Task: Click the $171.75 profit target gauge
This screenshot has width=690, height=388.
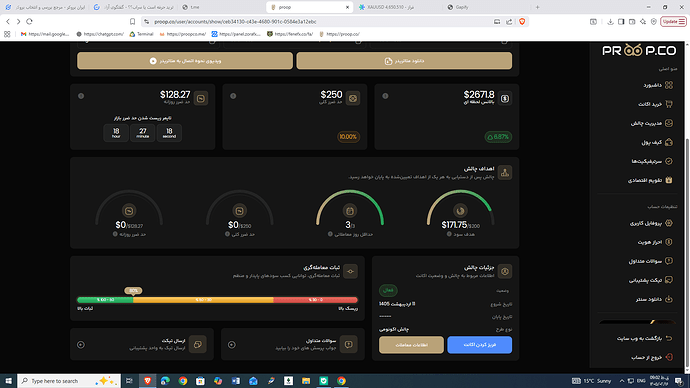Action: 460,210
